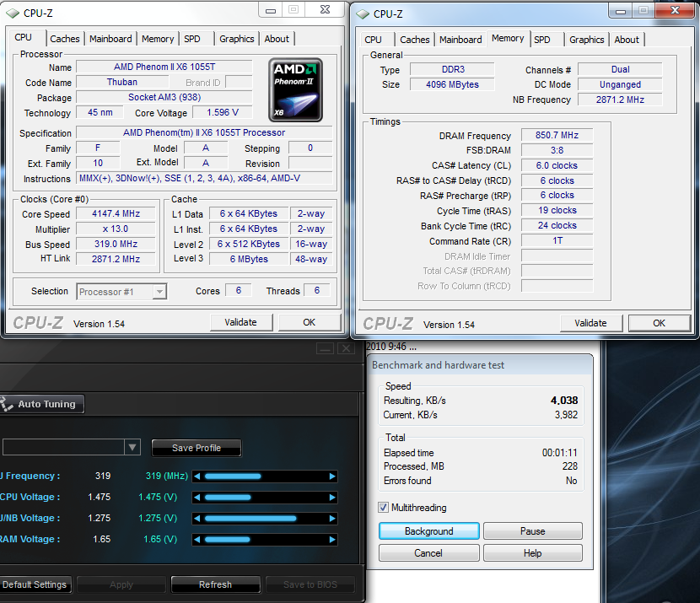Click the CAS# Latency value 6.0 clocks
Screen dimensions: 700x603
pyautogui.click(x=557, y=165)
